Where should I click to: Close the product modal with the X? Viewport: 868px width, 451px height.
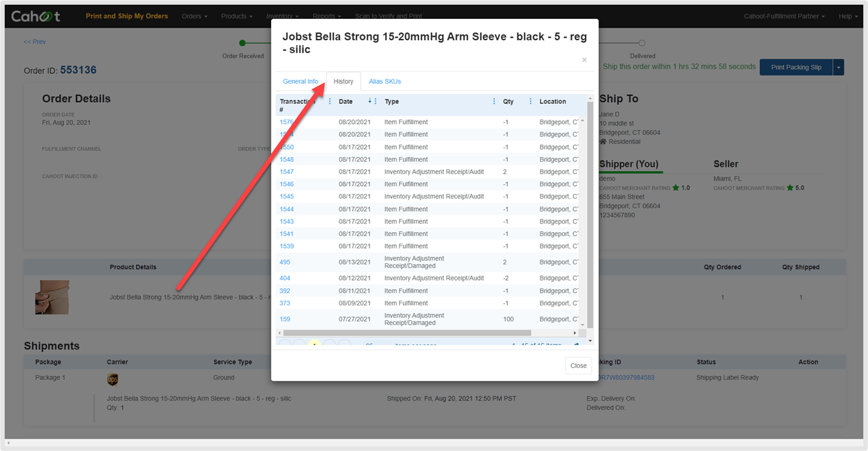pos(584,60)
